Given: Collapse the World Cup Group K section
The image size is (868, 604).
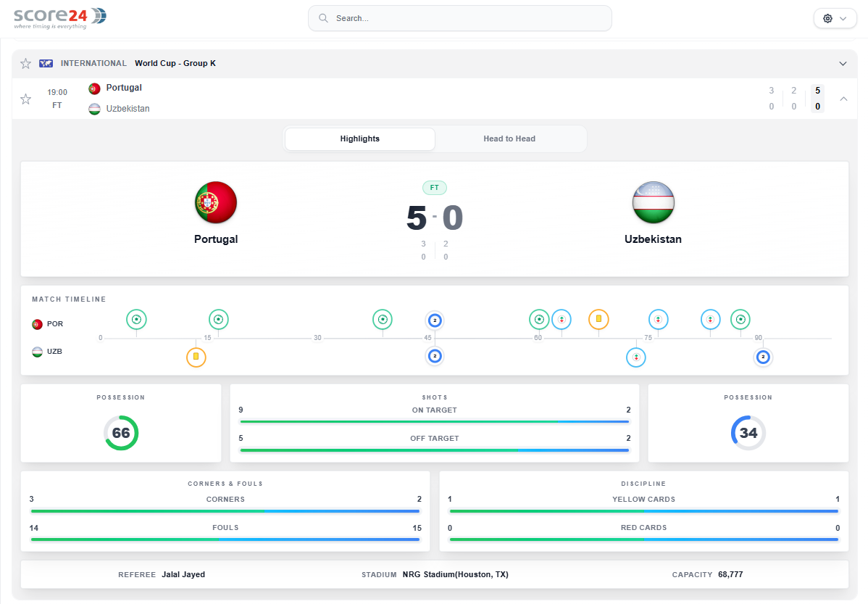Looking at the screenshot, I should 843,63.
